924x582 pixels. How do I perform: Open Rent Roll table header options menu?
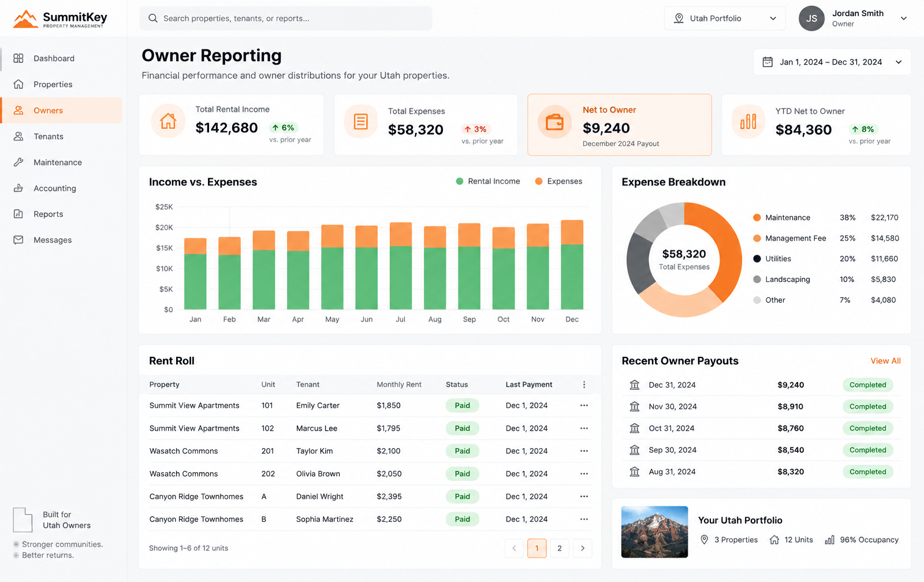coord(584,385)
